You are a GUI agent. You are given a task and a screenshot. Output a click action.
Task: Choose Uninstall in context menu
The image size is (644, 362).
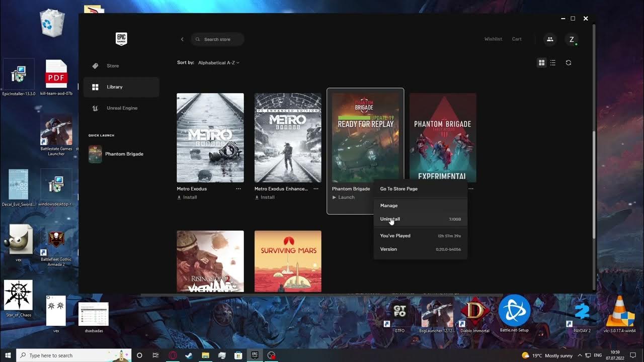coord(420,219)
